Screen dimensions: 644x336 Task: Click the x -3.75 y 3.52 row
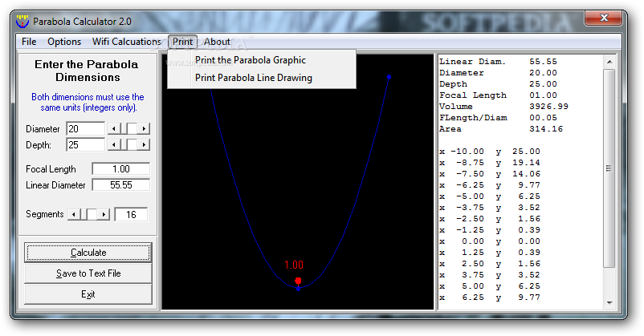pos(490,208)
